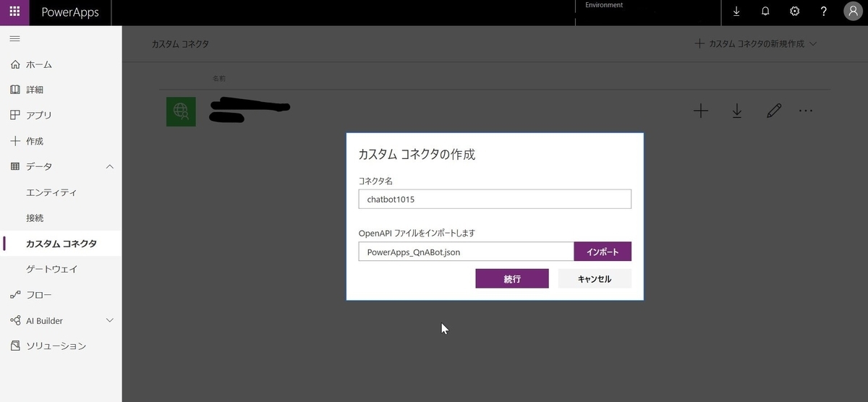
Task: Click the Environment selector in top bar
Action: point(647,12)
